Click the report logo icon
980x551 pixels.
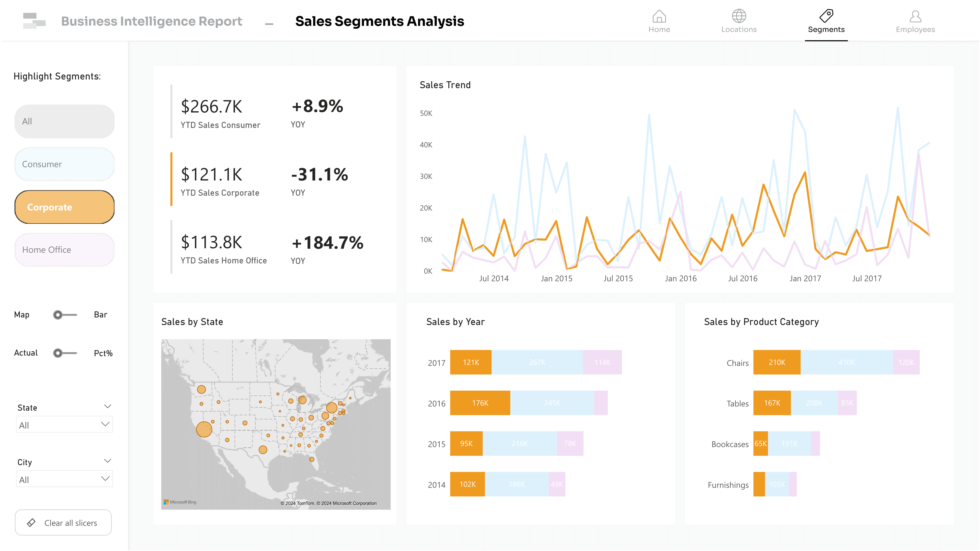click(x=34, y=21)
